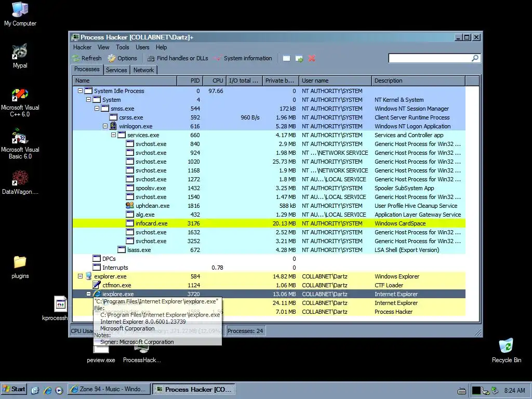Sort by the Private bytes column header
This screenshot has width=532, height=399.
pyautogui.click(x=281, y=81)
